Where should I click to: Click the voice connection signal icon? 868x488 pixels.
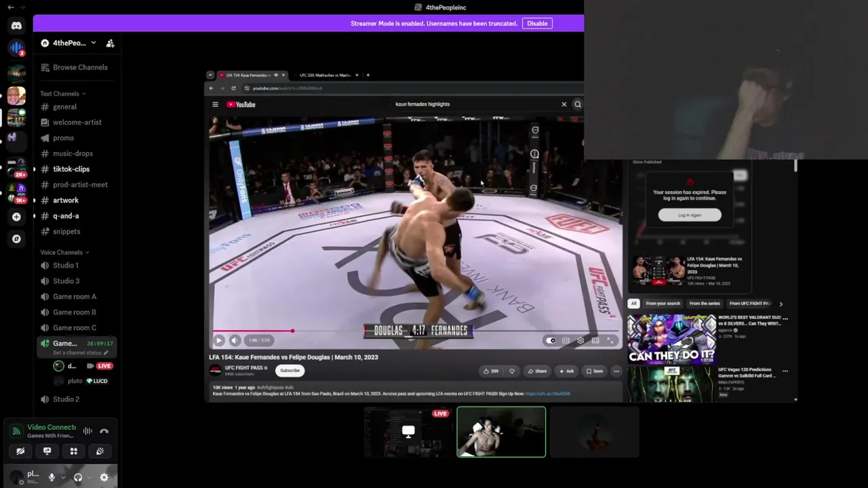[16, 431]
